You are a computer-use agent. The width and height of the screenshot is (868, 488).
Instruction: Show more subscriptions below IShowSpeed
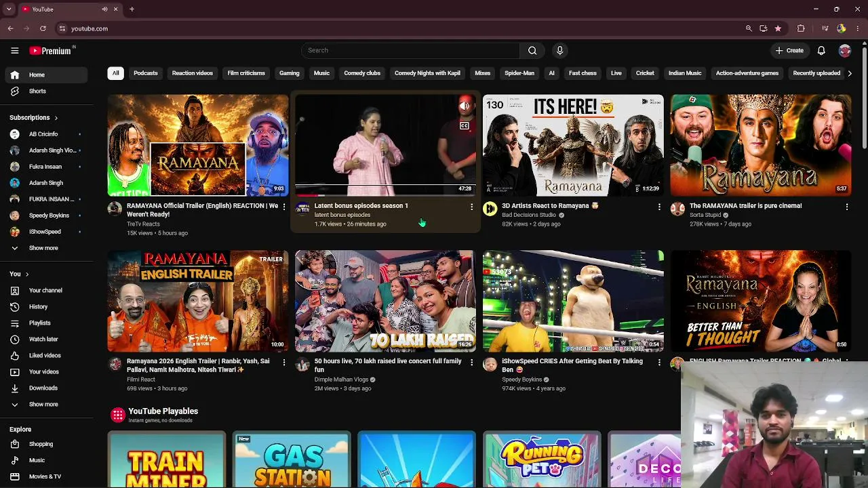(x=46, y=248)
